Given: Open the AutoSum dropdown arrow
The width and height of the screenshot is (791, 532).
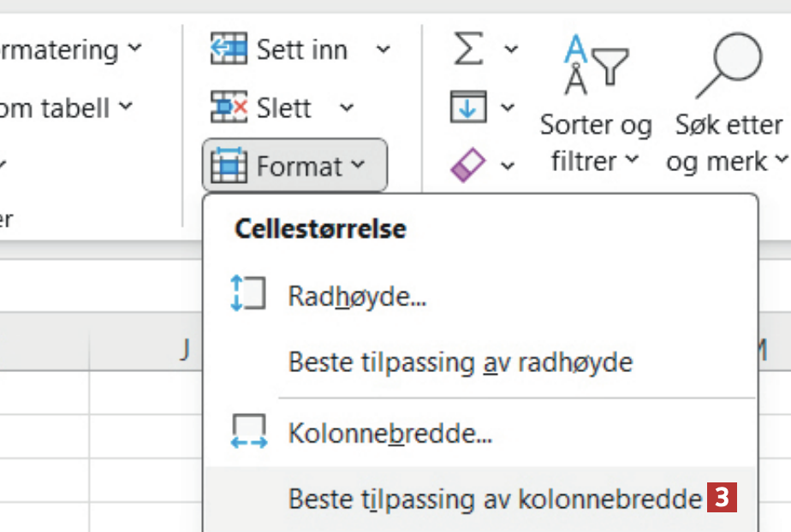Looking at the screenshot, I should tap(511, 50).
